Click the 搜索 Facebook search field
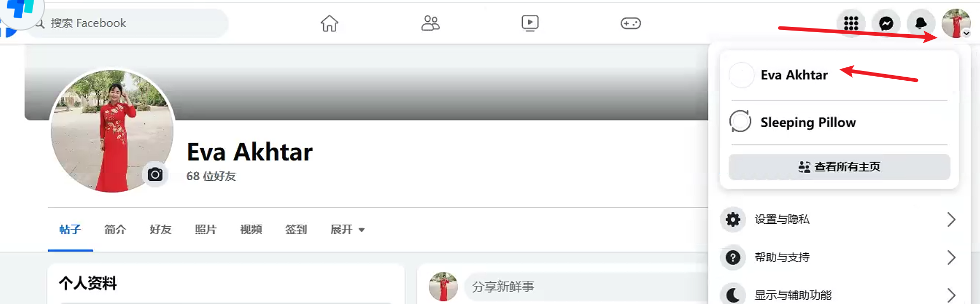This screenshot has width=980, height=304. [x=129, y=23]
